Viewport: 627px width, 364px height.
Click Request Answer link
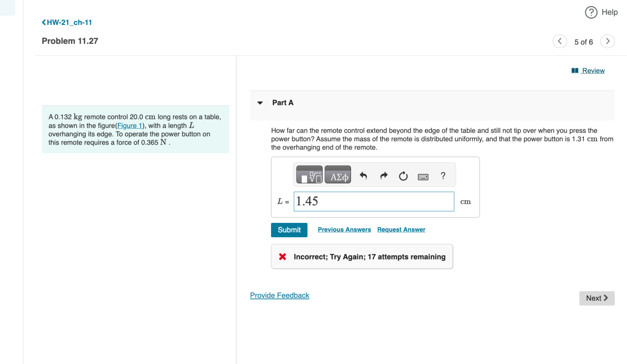[401, 229]
